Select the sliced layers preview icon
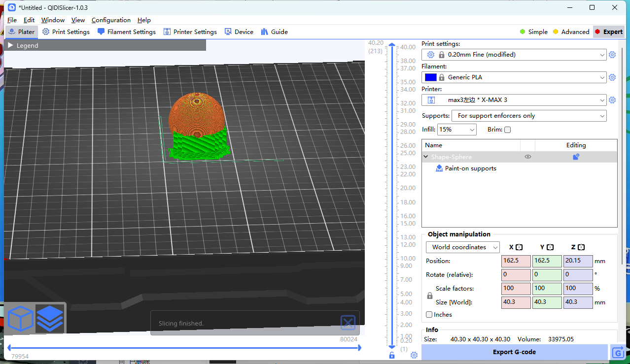630x364 pixels. point(50,319)
